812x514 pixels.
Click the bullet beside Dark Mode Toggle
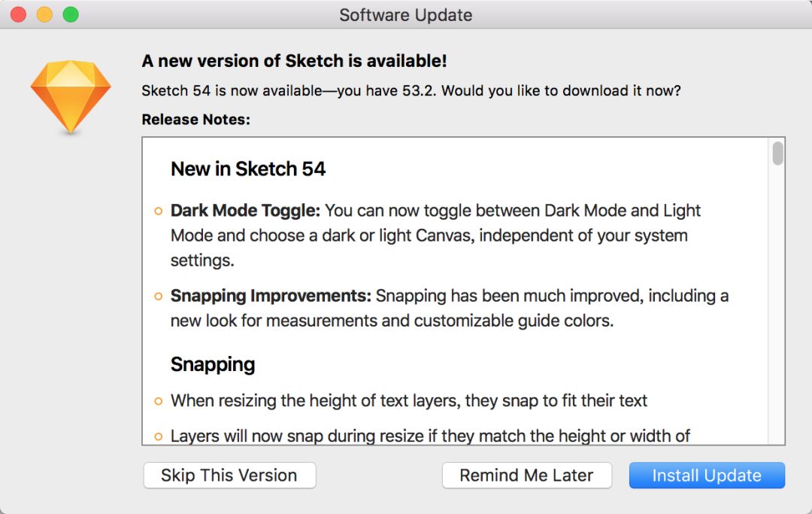click(159, 211)
